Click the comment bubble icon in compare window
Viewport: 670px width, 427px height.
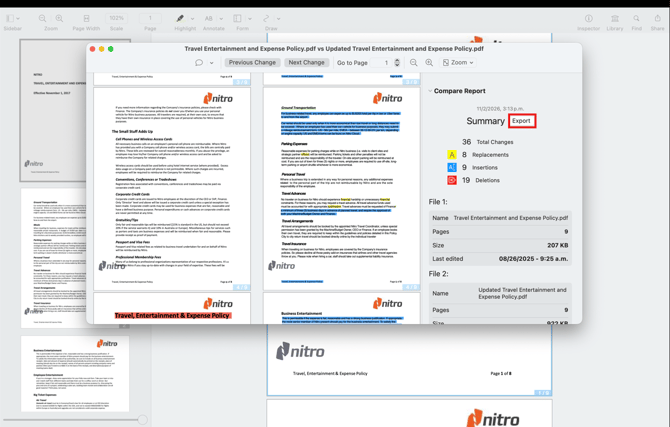(199, 62)
